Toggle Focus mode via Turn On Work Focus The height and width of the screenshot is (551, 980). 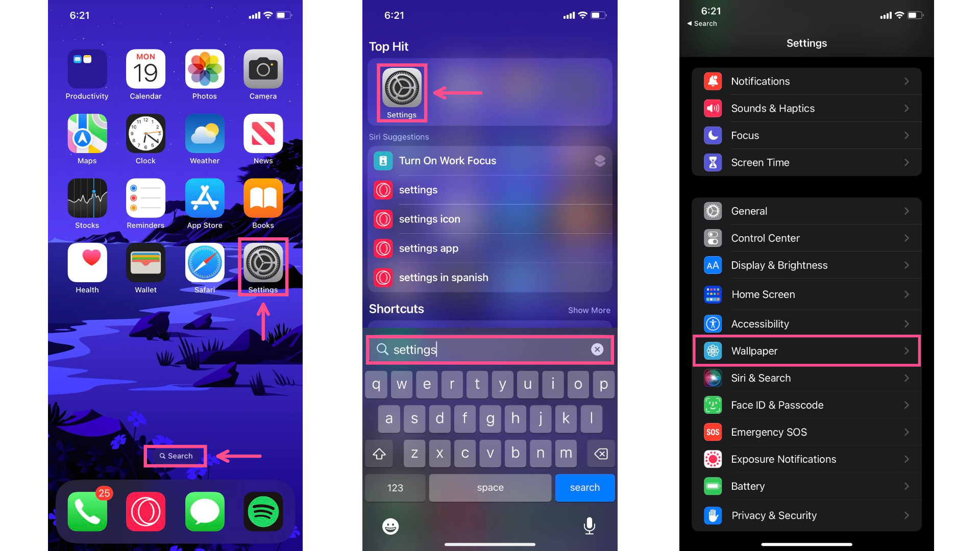489,160
